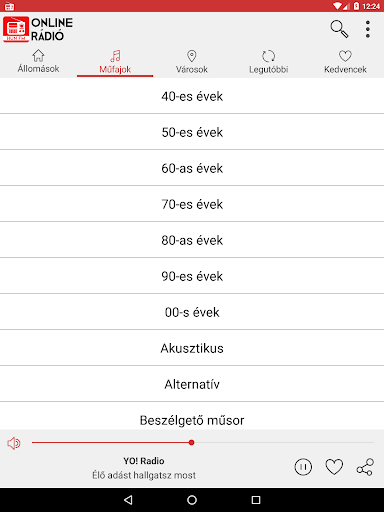Select the Alternatív genre
This screenshot has width=384, height=512.
coord(192,384)
